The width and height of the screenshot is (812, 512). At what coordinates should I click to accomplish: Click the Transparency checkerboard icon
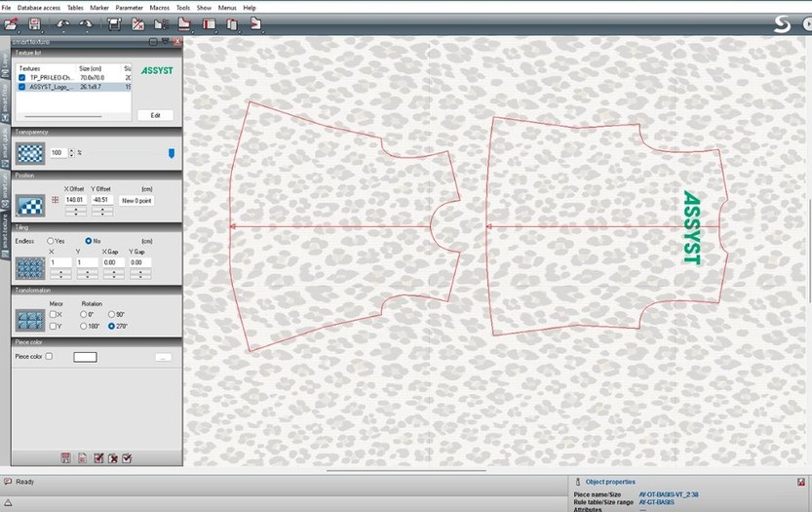(x=30, y=153)
